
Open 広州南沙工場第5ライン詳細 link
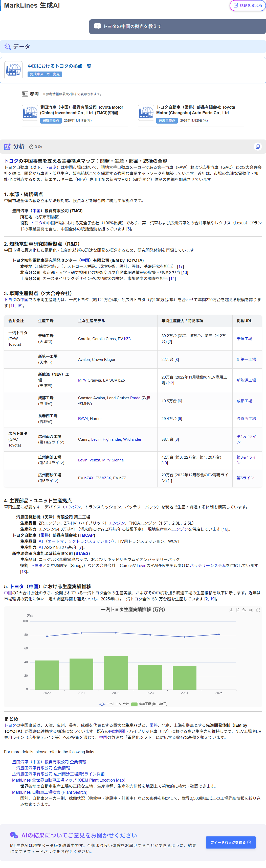pyautogui.click(x=58, y=774)
